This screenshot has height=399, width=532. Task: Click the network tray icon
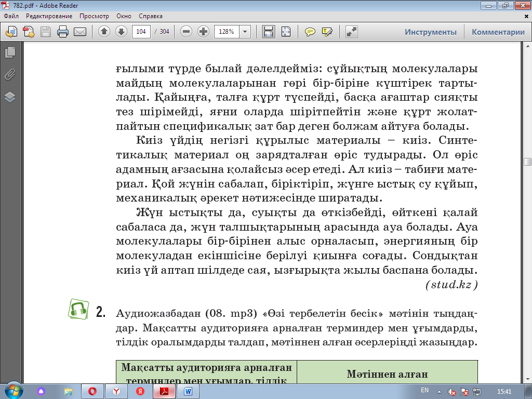pos(477,392)
